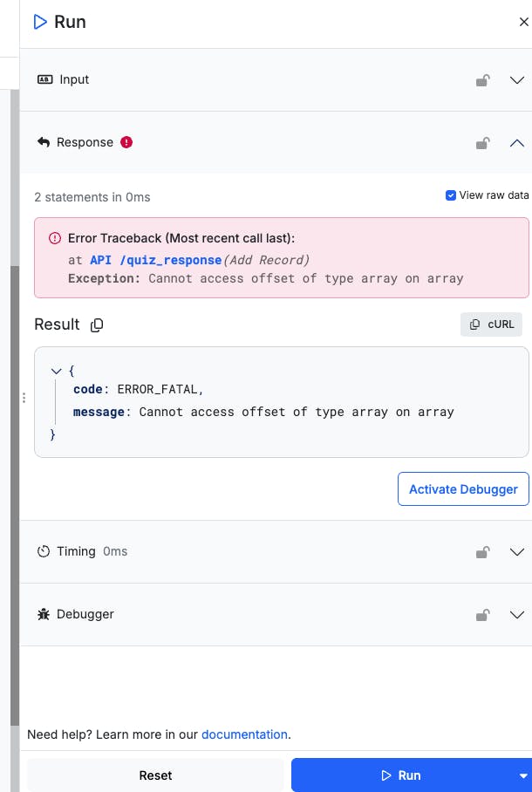Toggle the Response section lock
This screenshot has height=792, width=532.
click(x=482, y=143)
